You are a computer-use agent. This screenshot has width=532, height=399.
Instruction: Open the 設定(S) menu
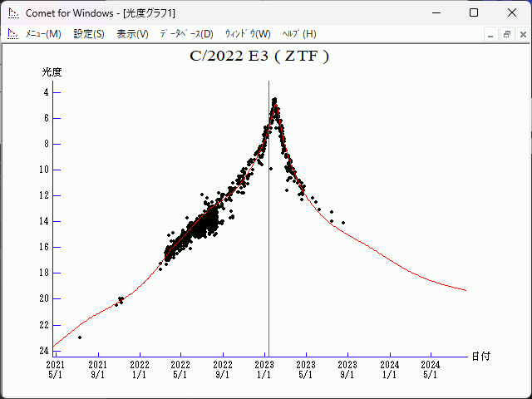coord(89,34)
